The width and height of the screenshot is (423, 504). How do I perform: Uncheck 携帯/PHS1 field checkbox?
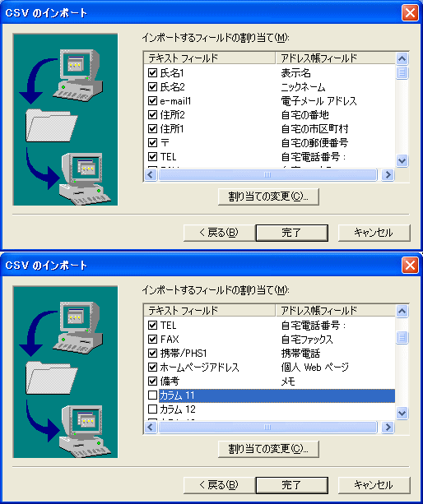pos(152,354)
